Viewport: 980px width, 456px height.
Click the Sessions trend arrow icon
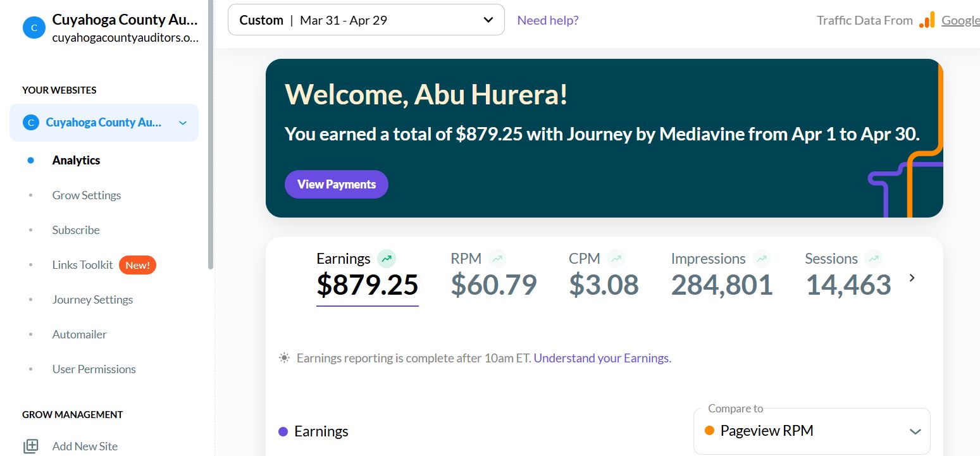point(874,258)
